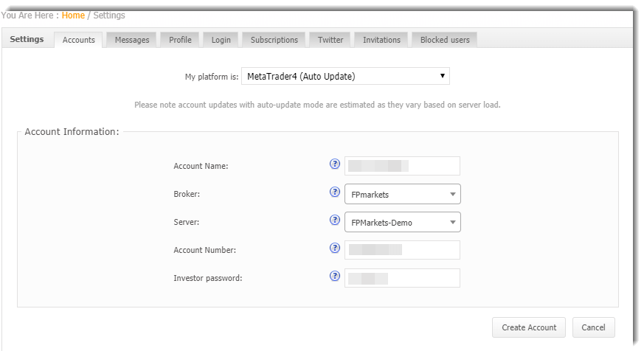The height and width of the screenshot is (351, 644).
Task: Open the Profile tab
Action: tap(180, 40)
